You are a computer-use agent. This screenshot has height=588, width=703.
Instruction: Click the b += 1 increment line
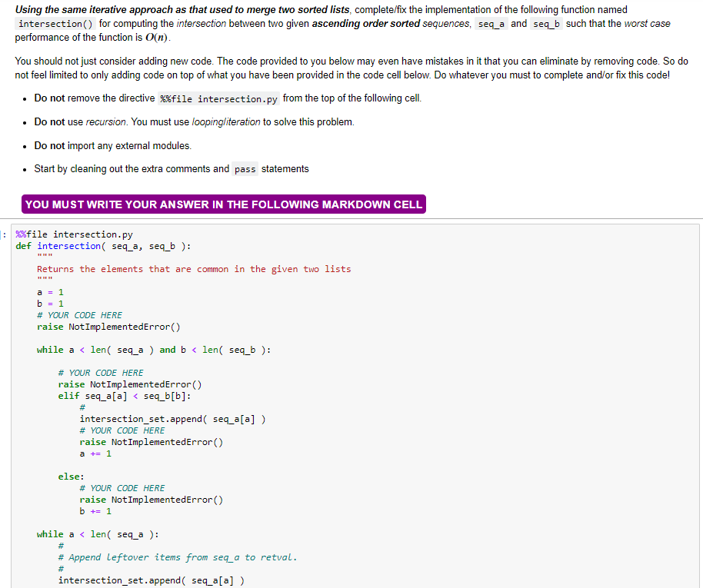coord(96,510)
